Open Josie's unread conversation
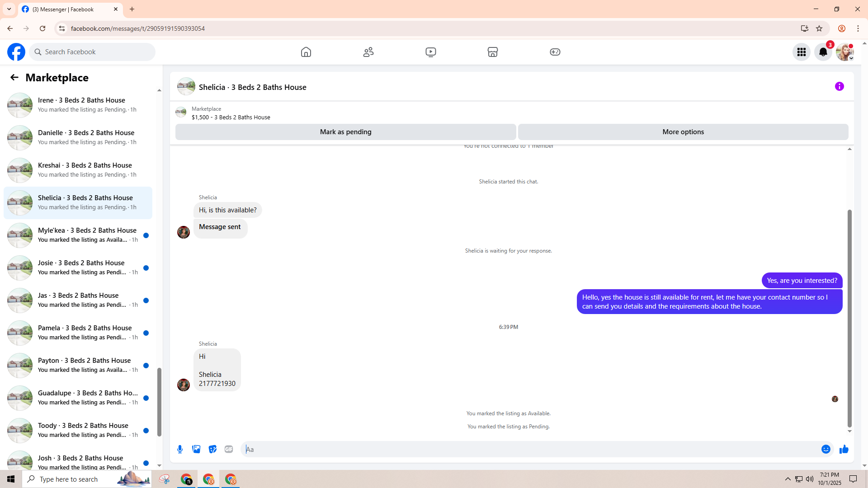Viewport: 868px width, 488px height. point(78,267)
